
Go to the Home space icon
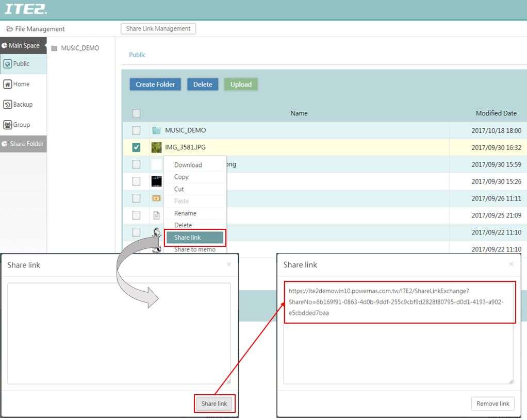tap(8, 84)
